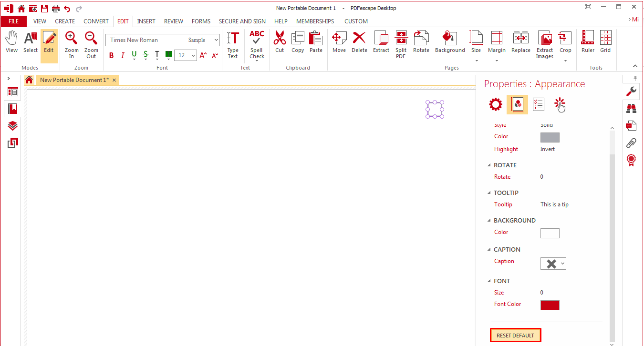Edit the Tooltip value 'This is a tip'
The height and width of the screenshot is (346, 644).
[x=554, y=204]
